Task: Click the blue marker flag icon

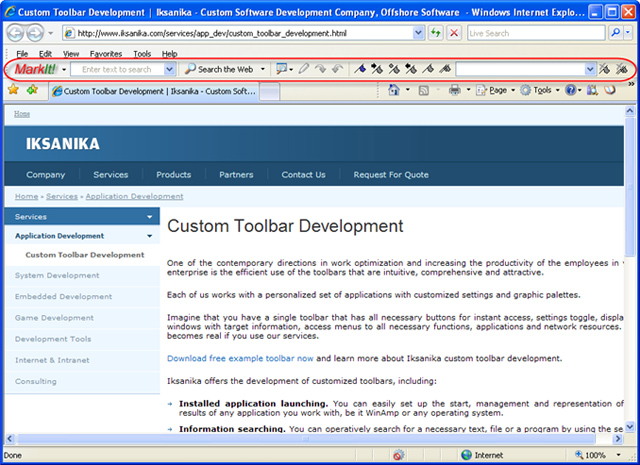Action: pos(360,69)
